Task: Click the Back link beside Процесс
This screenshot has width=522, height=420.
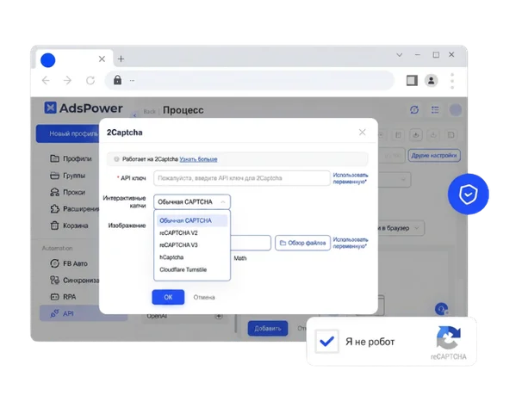Action: click(150, 111)
